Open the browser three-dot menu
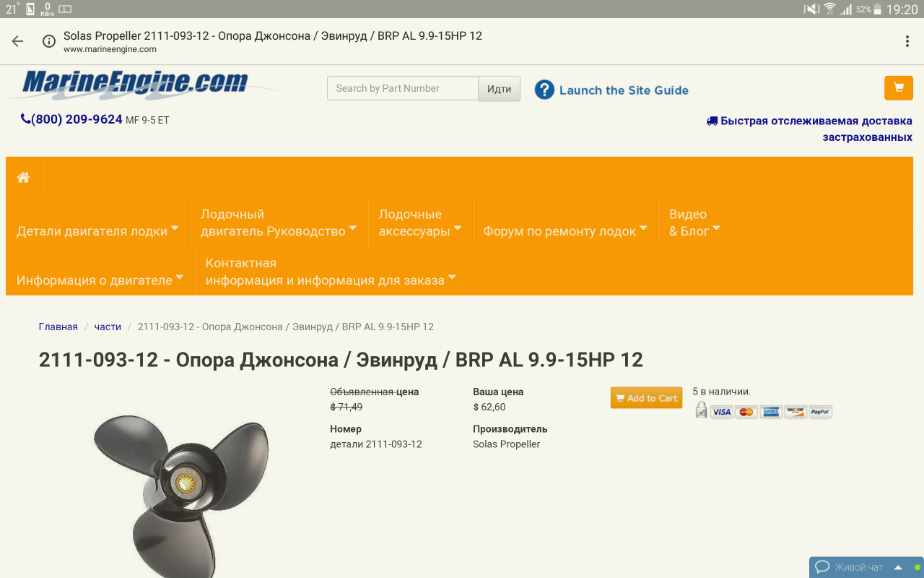Viewport: 924px width, 578px height. point(907,41)
